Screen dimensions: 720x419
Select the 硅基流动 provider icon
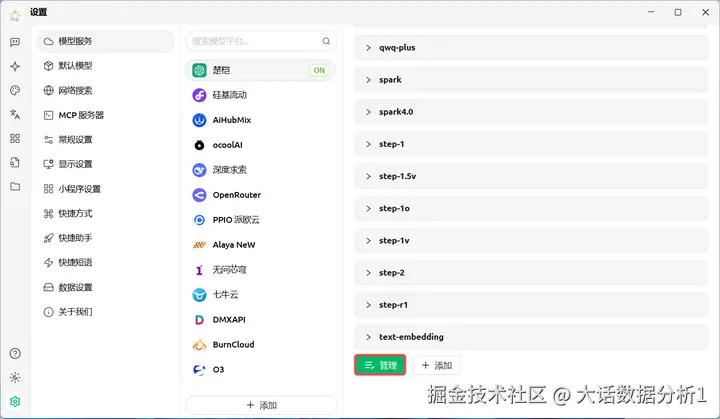click(199, 95)
